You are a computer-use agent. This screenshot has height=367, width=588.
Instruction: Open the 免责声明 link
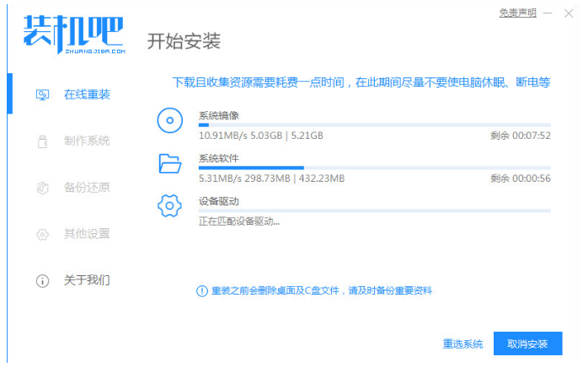point(516,13)
